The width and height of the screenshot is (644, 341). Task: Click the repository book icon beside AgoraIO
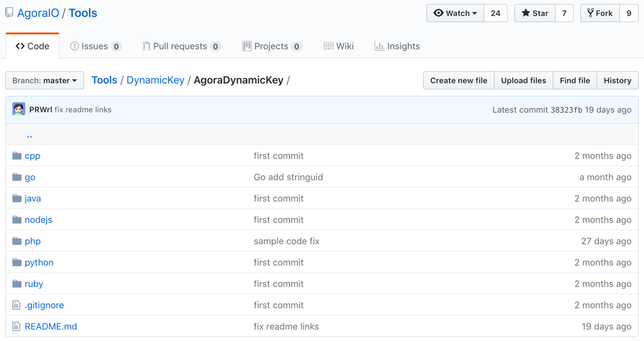[x=9, y=13]
